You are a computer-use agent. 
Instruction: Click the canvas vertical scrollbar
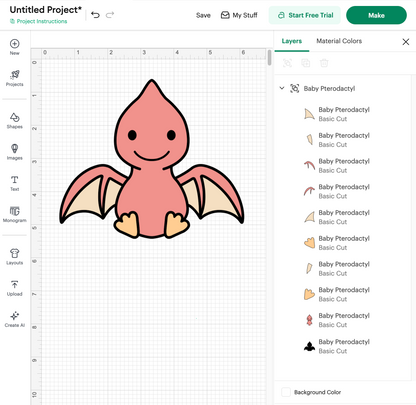tap(269, 57)
